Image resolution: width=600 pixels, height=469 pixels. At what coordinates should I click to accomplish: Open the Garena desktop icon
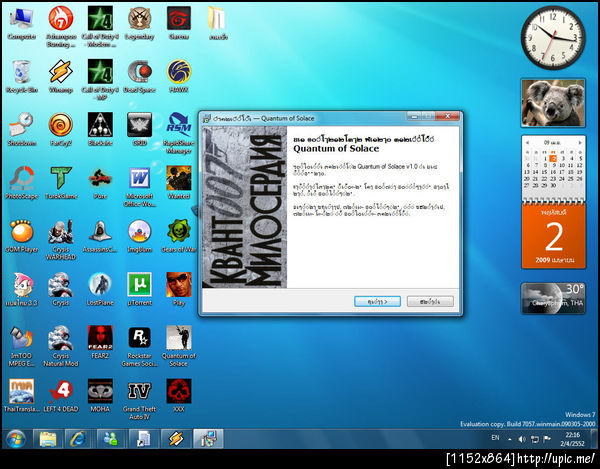coord(179,24)
